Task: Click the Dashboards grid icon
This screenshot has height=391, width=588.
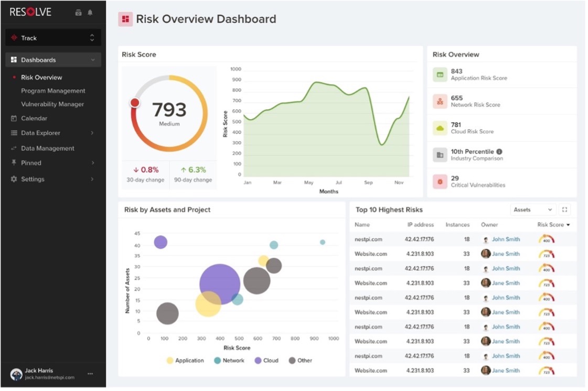Action: (13, 59)
